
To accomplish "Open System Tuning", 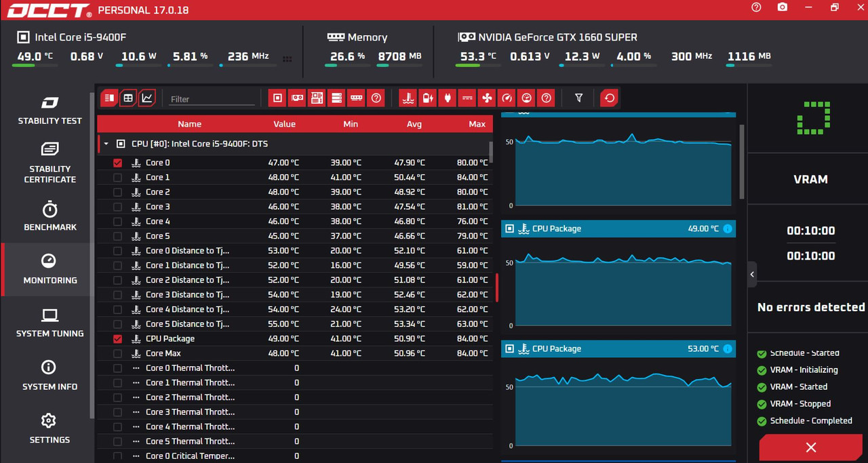I will [50, 323].
